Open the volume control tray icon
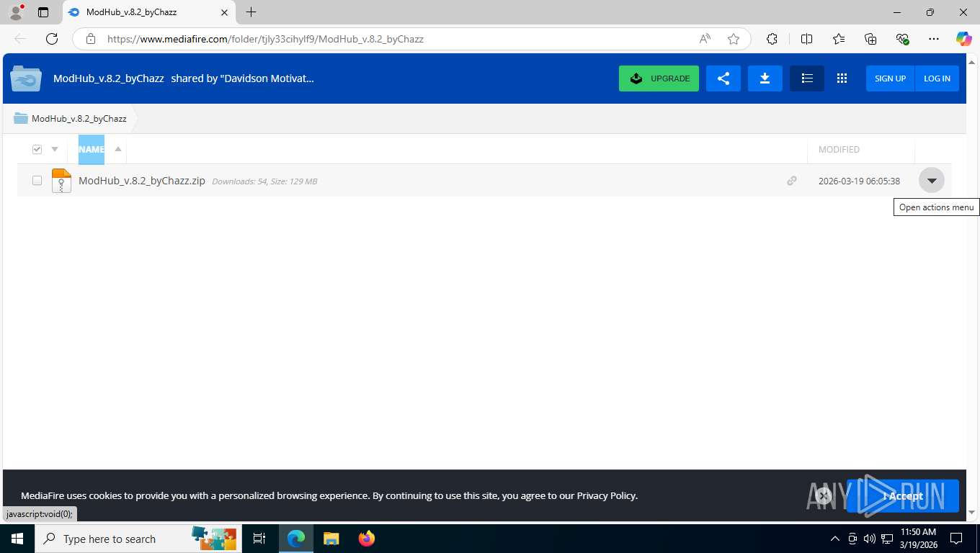This screenshot has width=980, height=553. coord(870,539)
